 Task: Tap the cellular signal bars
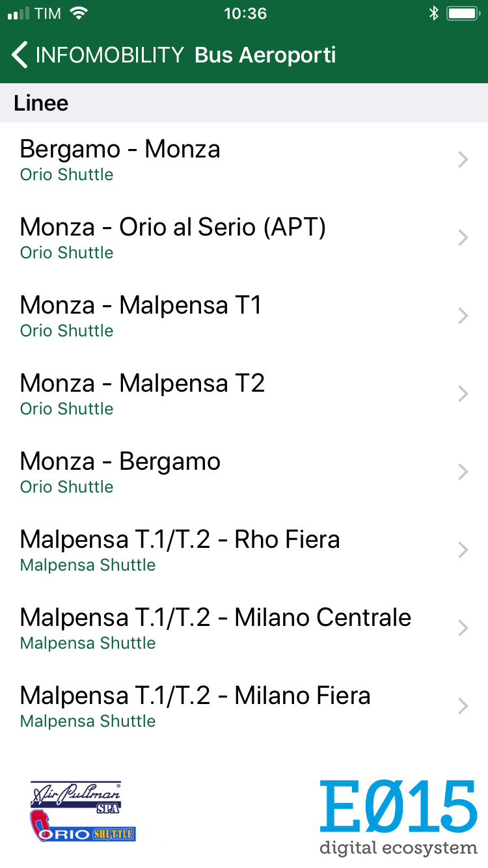click(18, 13)
